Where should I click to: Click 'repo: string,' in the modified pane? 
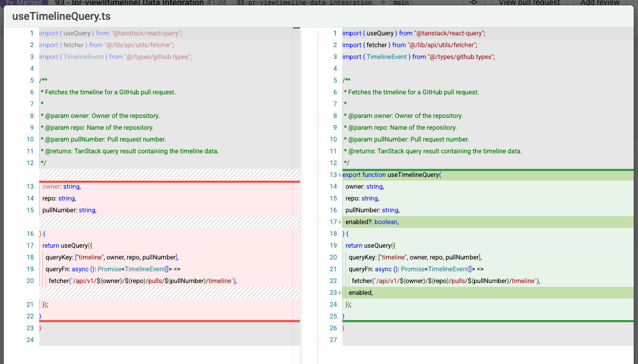coord(362,198)
